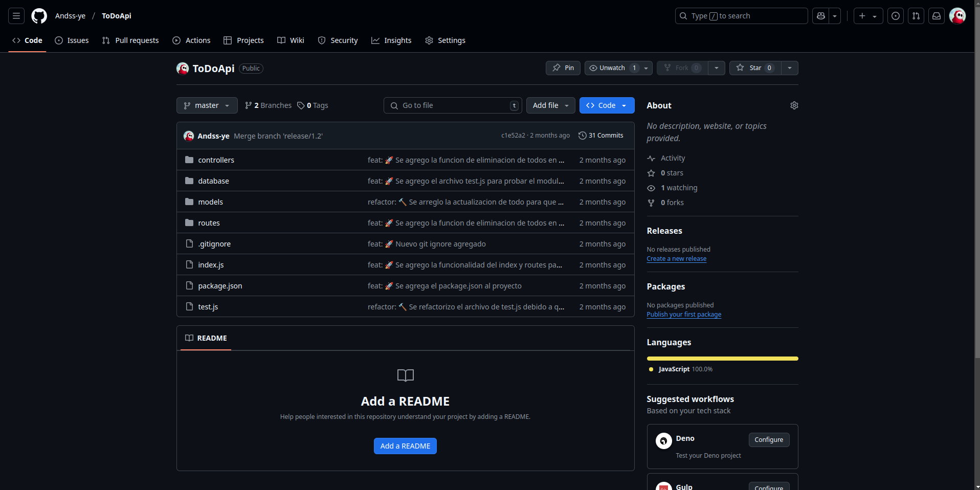Open the Pull requests tab
980x490 pixels.
[130, 40]
